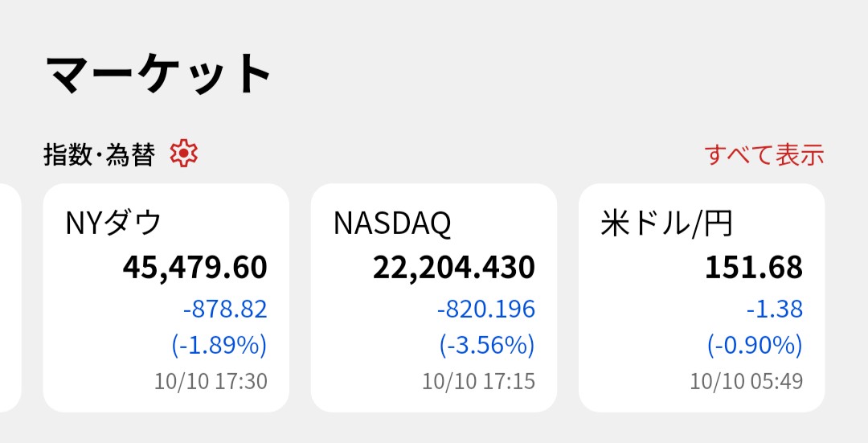
Task: Click the NASDAQ price 22,204.430
Action: [x=453, y=268]
